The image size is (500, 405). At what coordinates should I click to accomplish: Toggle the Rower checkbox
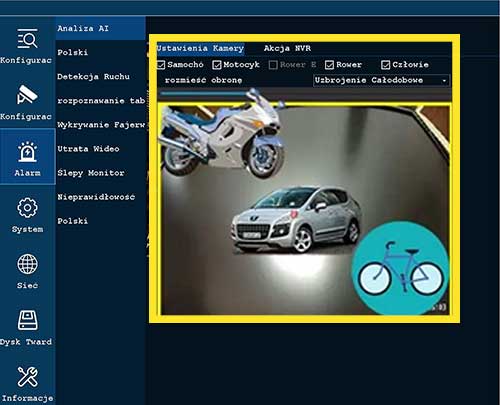point(329,65)
